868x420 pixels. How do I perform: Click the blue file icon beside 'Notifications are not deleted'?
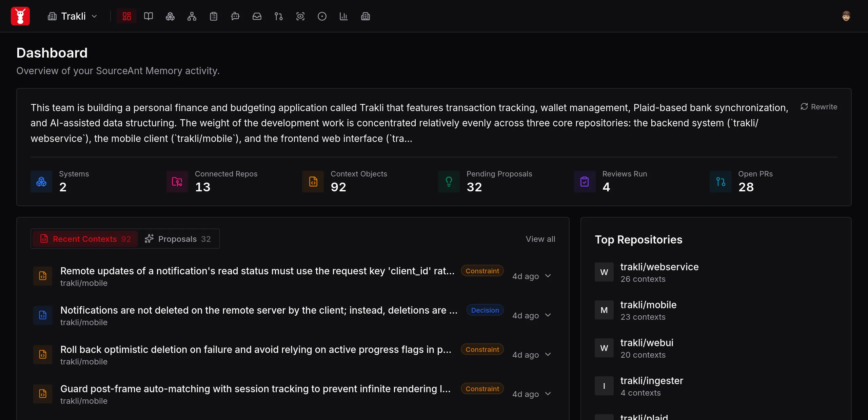click(x=43, y=315)
